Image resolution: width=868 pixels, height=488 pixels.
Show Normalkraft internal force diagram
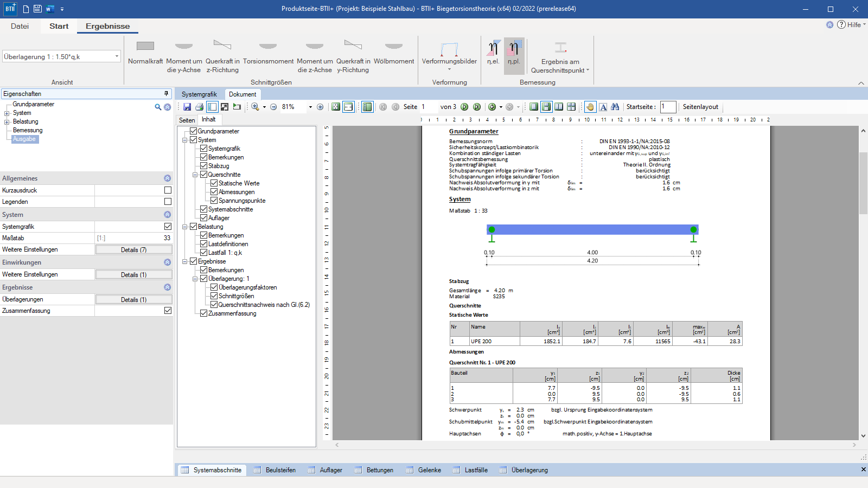click(145, 52)
